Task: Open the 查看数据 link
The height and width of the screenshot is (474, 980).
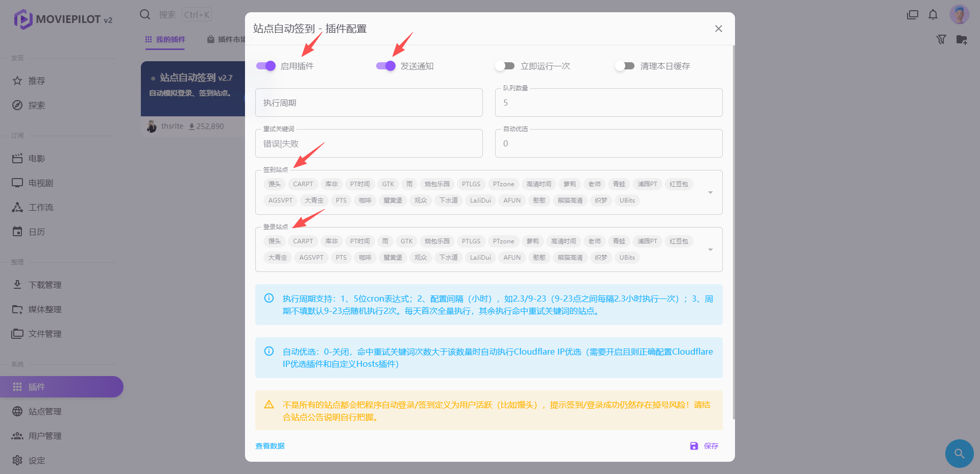Action: coord(270,446)
